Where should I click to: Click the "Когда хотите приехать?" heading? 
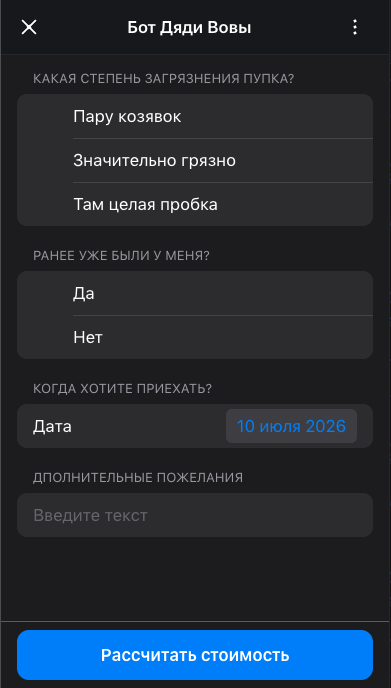point(122,389)
